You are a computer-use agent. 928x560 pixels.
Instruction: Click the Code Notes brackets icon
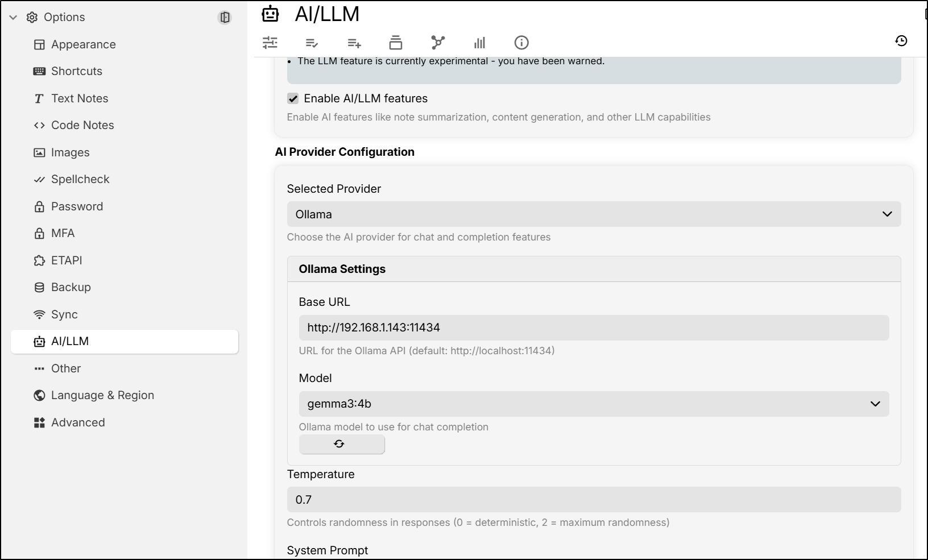[39, 125]
